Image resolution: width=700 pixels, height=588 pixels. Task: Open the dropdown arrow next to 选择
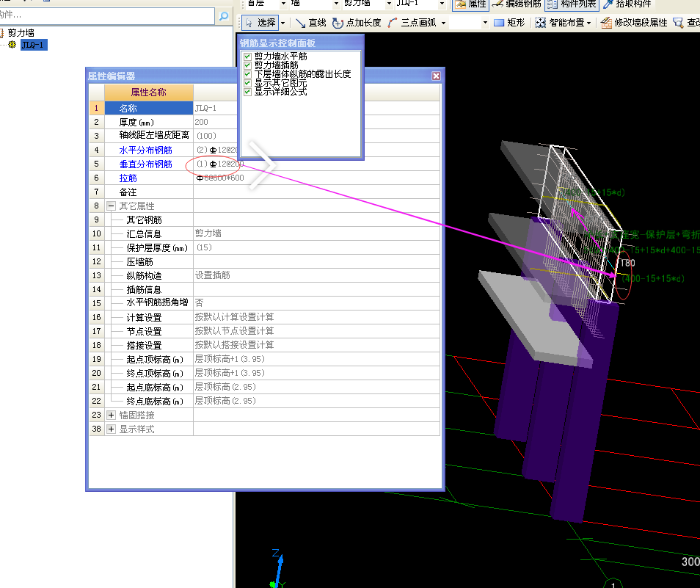(283, 23)
